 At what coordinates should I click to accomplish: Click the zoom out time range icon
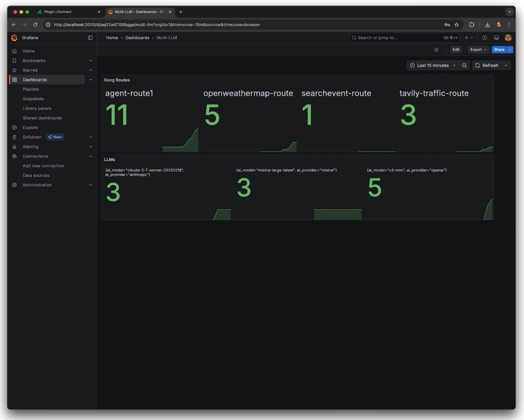pos(464,65)
